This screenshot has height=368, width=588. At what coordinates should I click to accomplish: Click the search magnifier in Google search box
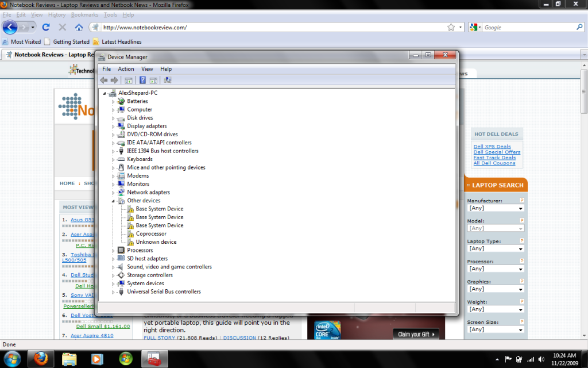tap(579, 27)
